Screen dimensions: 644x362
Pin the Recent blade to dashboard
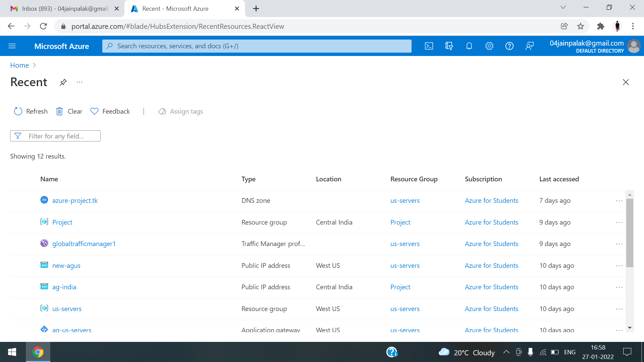tap(63, 82)
